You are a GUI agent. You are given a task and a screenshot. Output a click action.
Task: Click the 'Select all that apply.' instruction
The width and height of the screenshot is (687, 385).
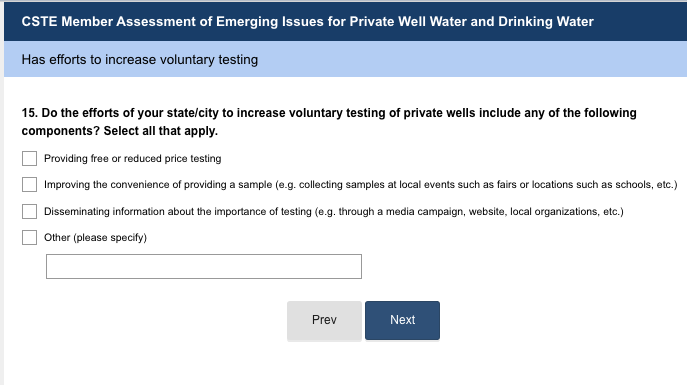pos(160,131)
